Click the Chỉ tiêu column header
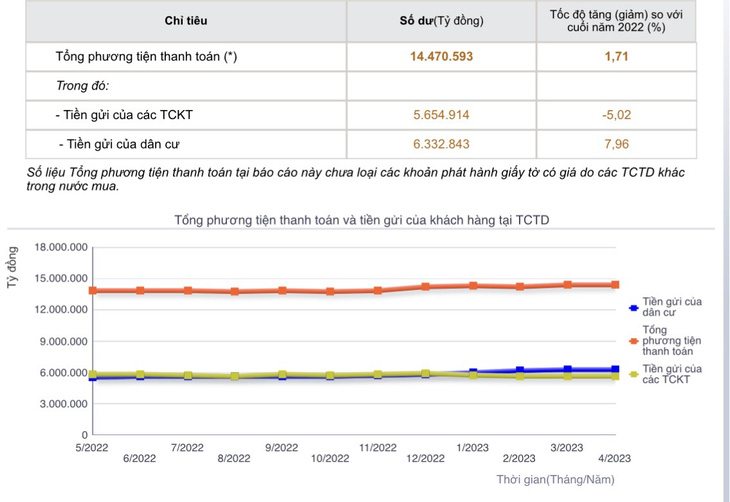 click(186, 21)
